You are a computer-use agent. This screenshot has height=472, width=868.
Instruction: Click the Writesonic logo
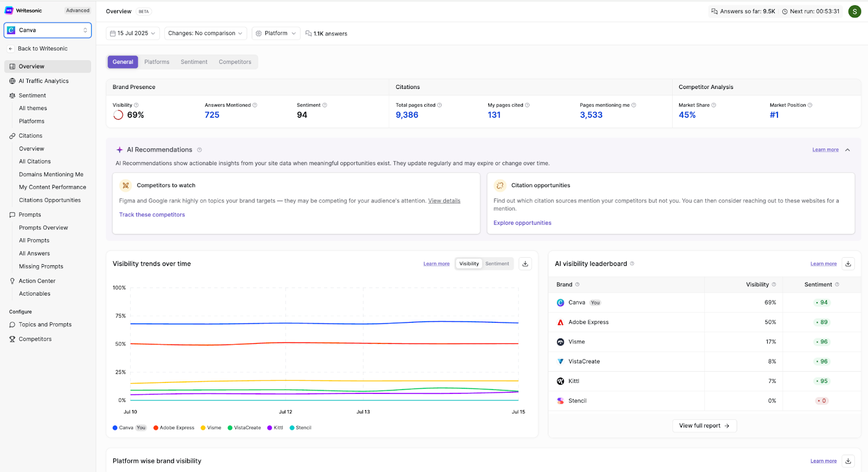pyautogui.click(x=9, y=10)
